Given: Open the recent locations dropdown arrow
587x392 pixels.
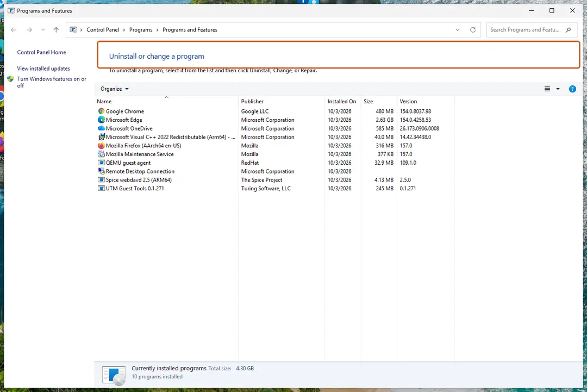Looking at the screenshot, I should [43, 29].
